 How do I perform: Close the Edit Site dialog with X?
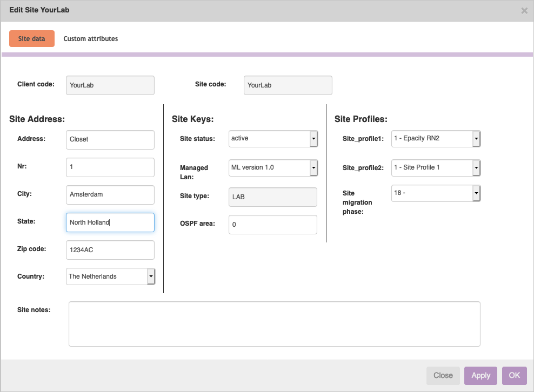pos(524,11)
